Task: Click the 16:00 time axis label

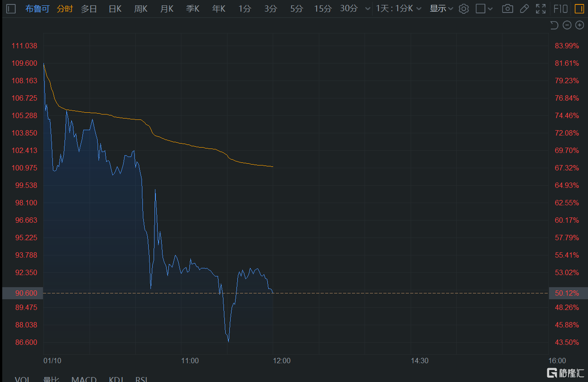Action: (557, 361)
